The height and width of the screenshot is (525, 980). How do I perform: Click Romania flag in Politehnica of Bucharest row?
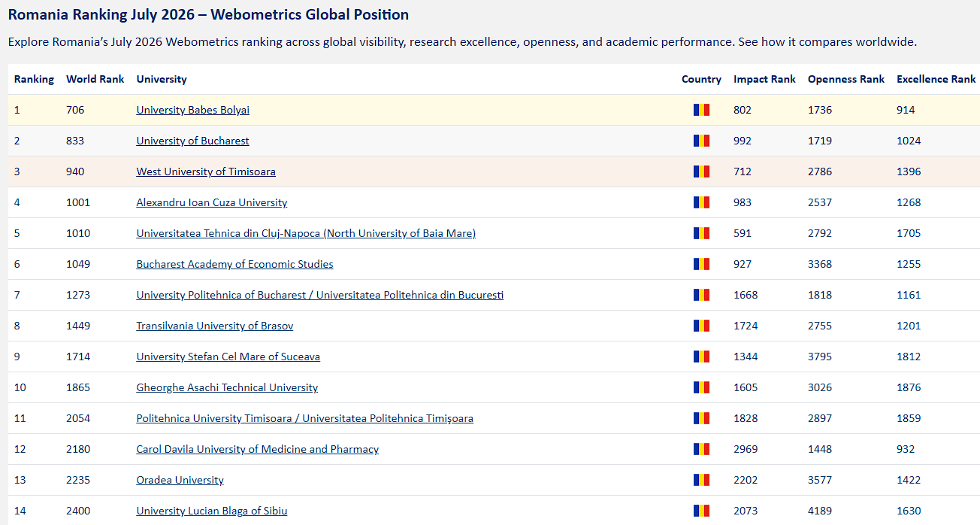tap(701, 295)
